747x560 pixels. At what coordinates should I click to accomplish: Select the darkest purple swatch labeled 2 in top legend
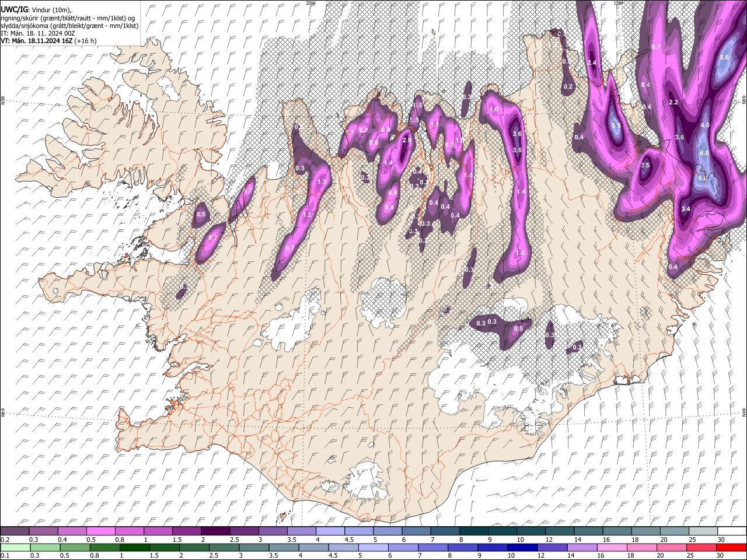click(x=215, y=531)
